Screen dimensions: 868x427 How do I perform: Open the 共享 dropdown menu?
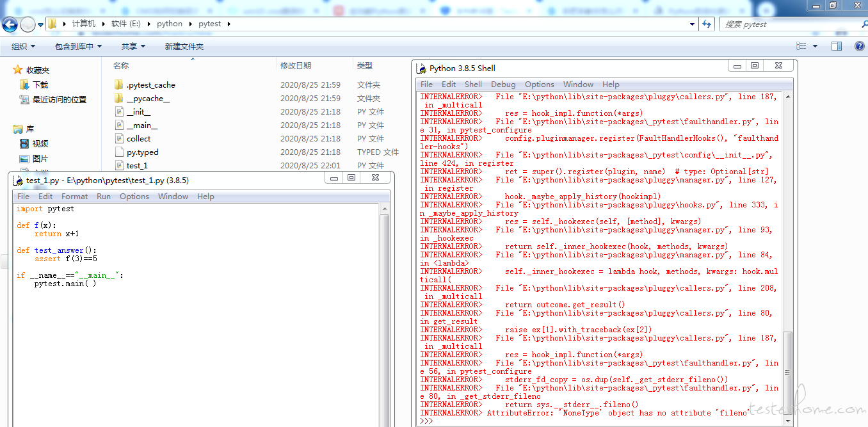[134, 46]
